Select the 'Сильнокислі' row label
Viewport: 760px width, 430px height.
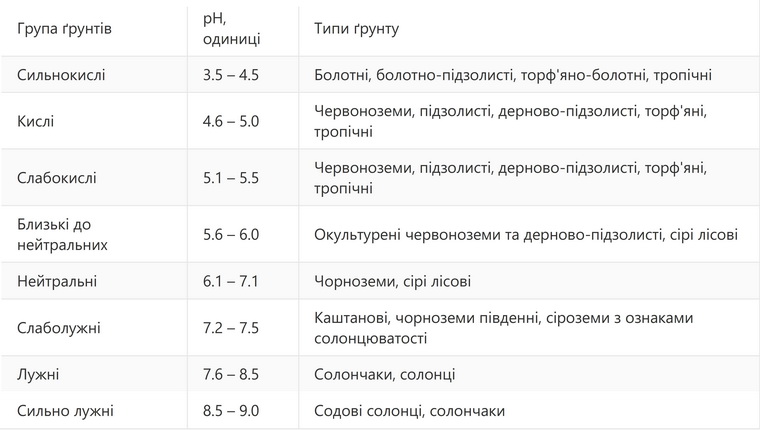click(x=61, y=75)
